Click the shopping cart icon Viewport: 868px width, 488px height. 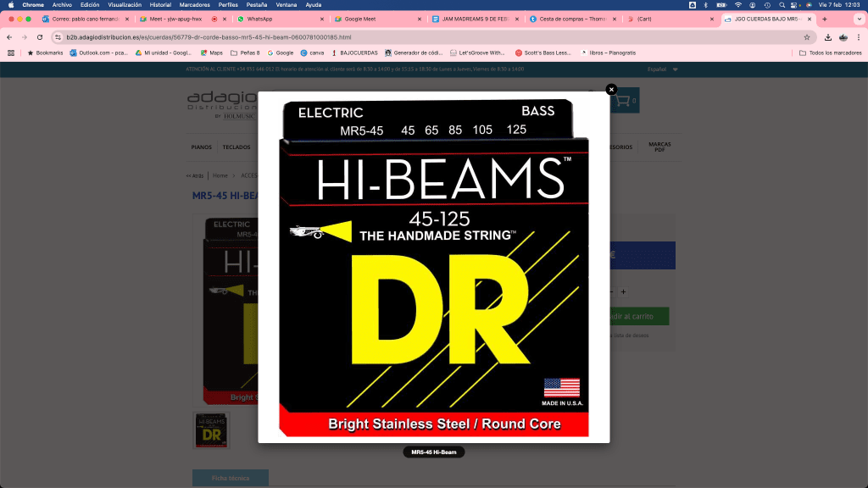[622, 101]
